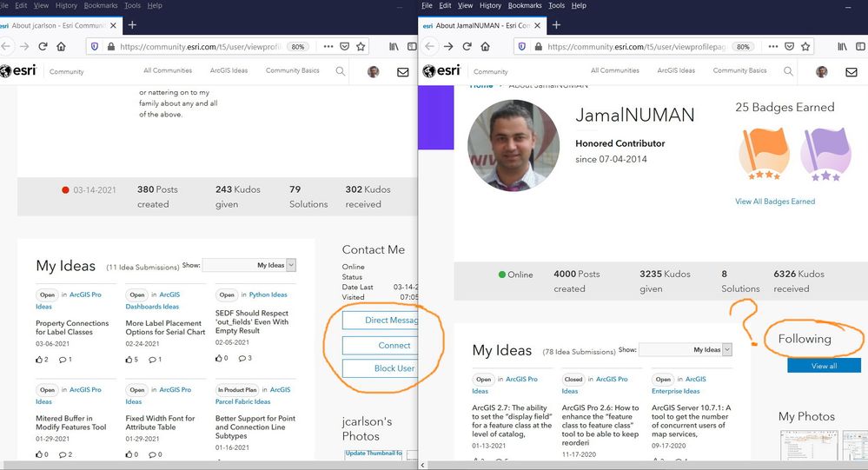Click Esri logo in right window
Screen dimensions: 868x470
441,71
